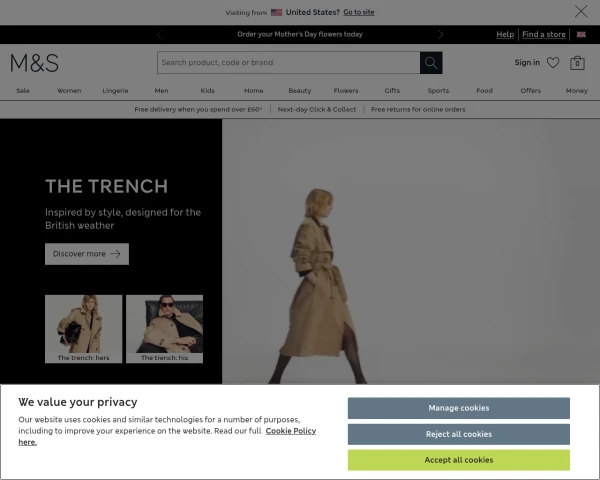The image size is (600, 480).
Task: Open the shopping bag icon
Action: tap(577, 63)
